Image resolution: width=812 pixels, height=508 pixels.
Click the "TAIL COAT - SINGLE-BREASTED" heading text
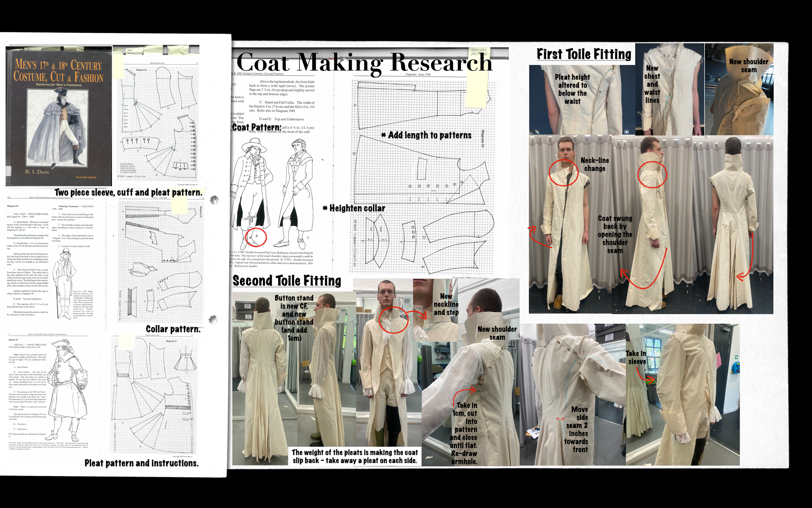coord(31,214)
